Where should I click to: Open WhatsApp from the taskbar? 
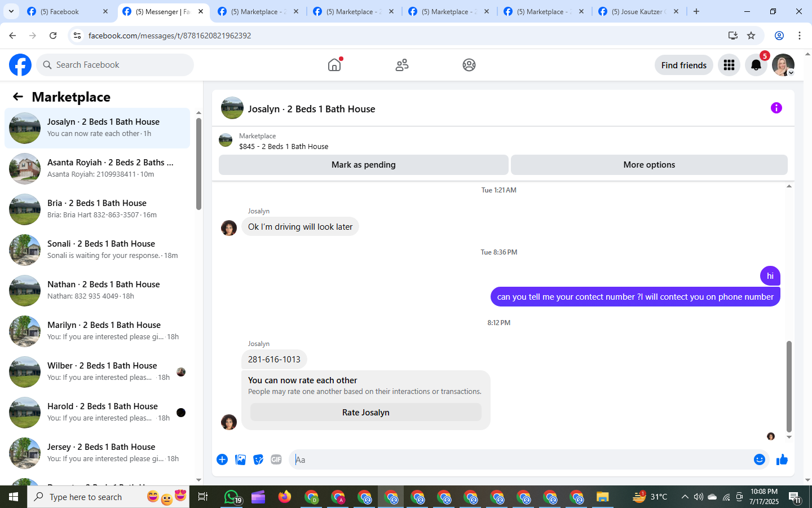pos(231,497)
